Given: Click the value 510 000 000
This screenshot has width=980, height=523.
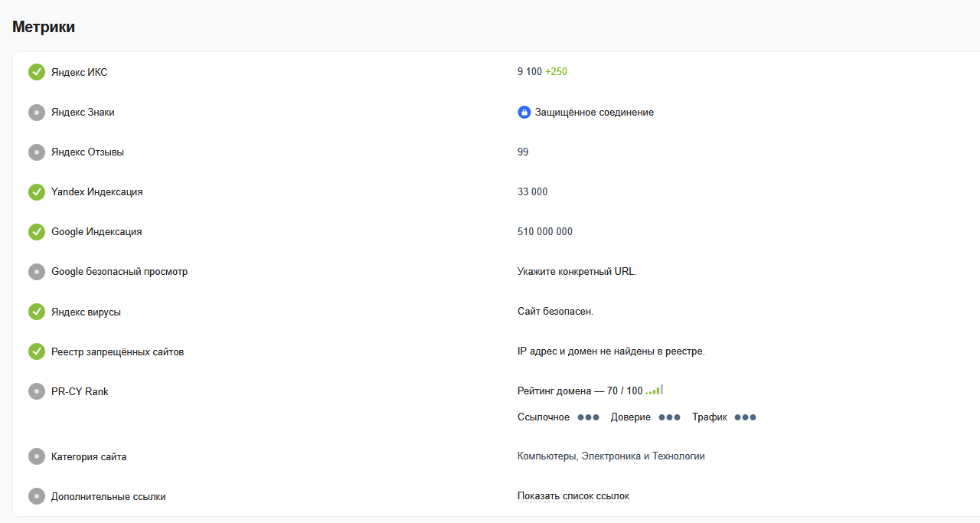Looking at the screenshot, I should (545, 232).
